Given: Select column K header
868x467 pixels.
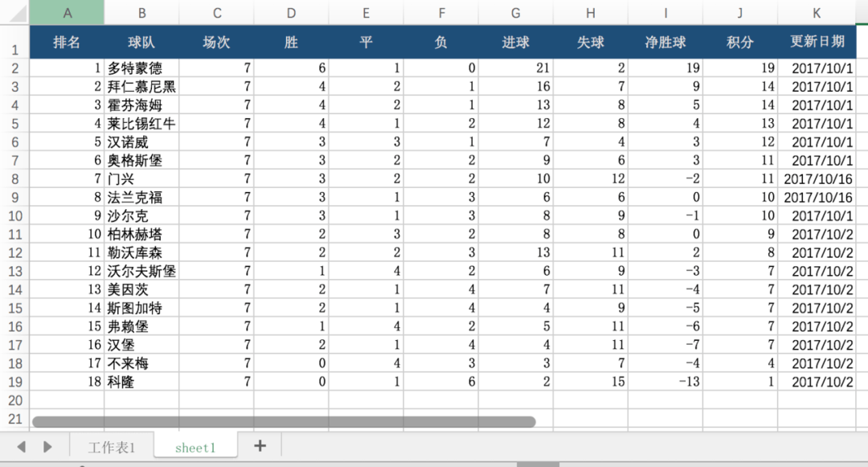Looking at the screenshot, I should pyautogui.click(x=817, y=13).
